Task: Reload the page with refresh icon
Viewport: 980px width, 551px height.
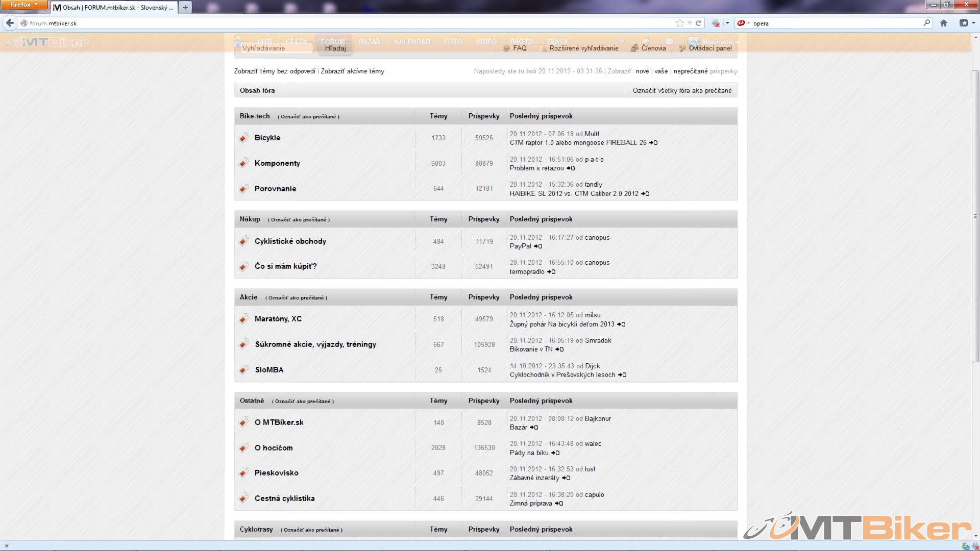Action: tap(698, 23)
